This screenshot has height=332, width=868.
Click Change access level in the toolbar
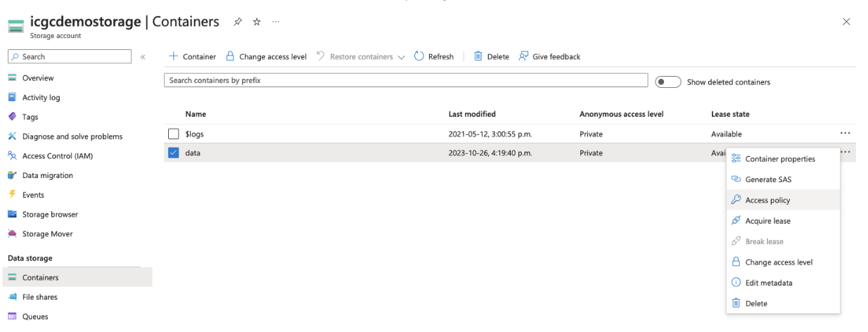click(x=266, y=56)
